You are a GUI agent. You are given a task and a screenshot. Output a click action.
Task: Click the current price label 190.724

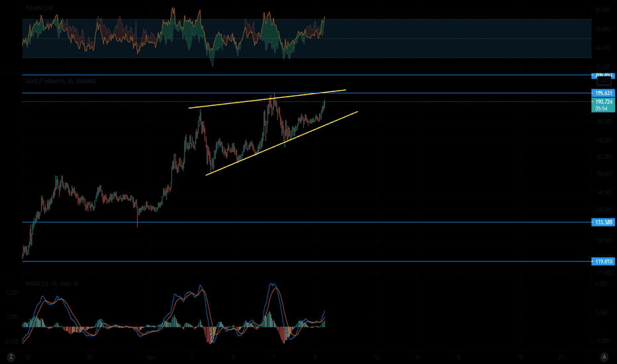click(603, 101)
